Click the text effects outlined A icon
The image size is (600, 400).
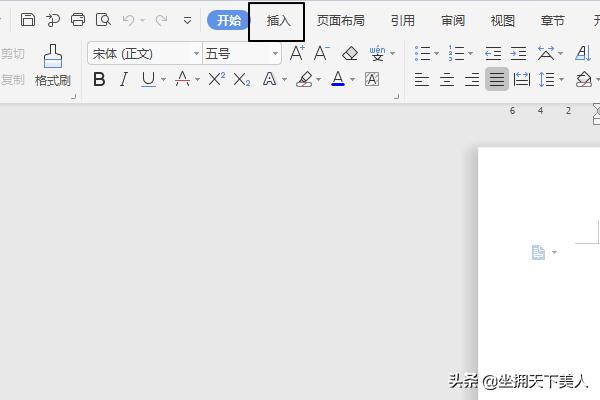tap(269, 79)
